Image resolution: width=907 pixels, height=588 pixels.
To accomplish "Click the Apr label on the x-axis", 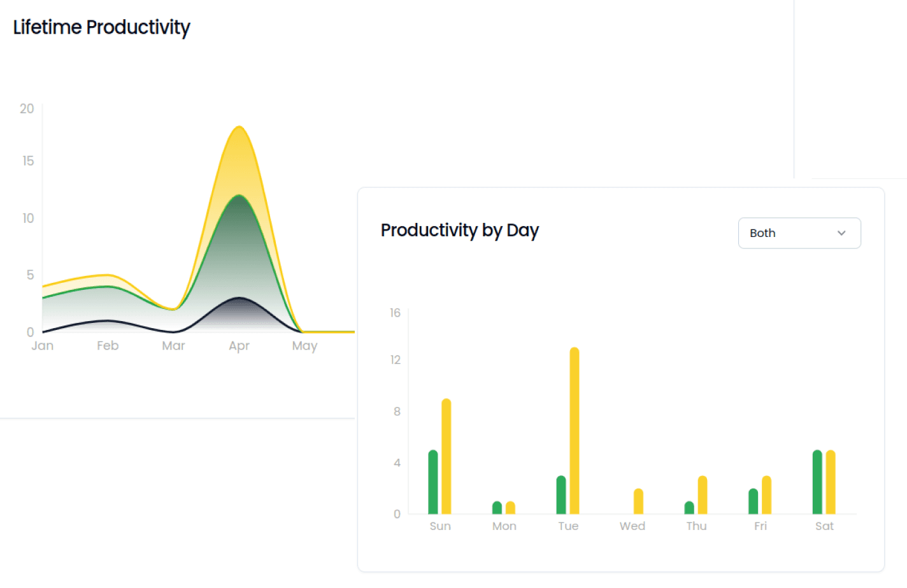I will (239, 345).
